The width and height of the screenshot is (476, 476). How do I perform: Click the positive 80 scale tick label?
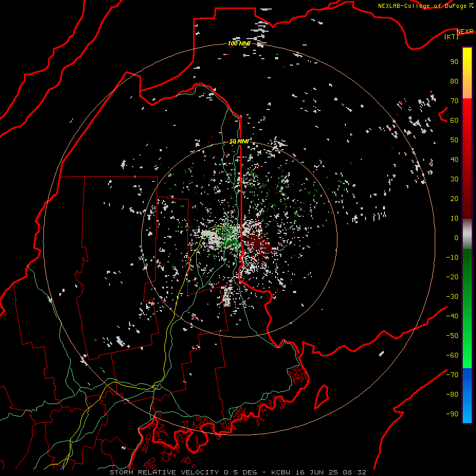(454, 81)
